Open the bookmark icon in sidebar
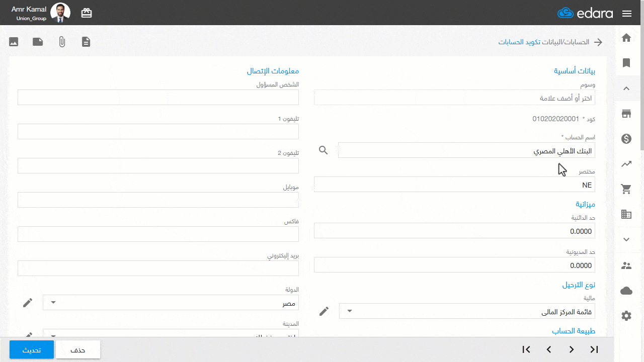Image resolution: width=644 pixels, height=362 pixels. coord(626,63)
